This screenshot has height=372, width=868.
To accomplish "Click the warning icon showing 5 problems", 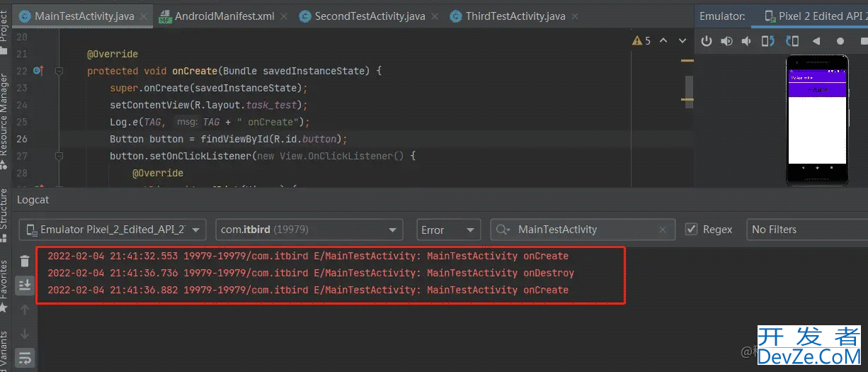I will pyautogui.click(x=642, y=41).
